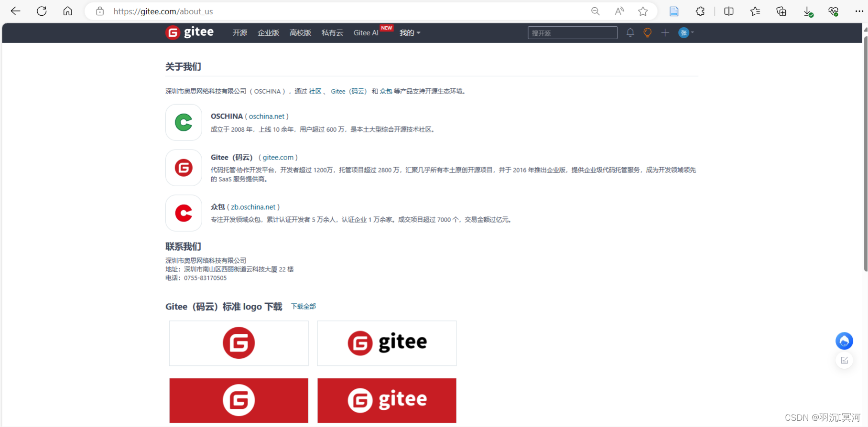Open the 高校版 nav item
The image size is (868, 427).
(300, 32)
